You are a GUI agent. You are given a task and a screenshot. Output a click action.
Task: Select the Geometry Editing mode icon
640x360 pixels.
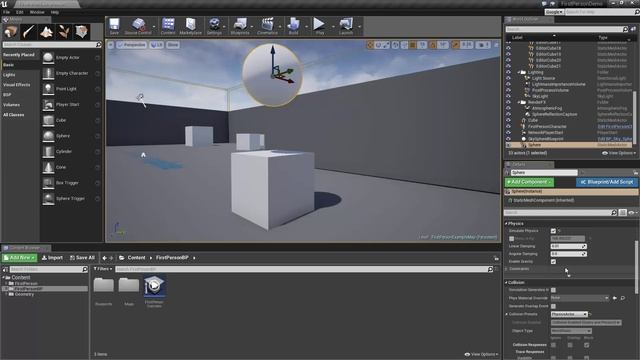click(81, 32)
